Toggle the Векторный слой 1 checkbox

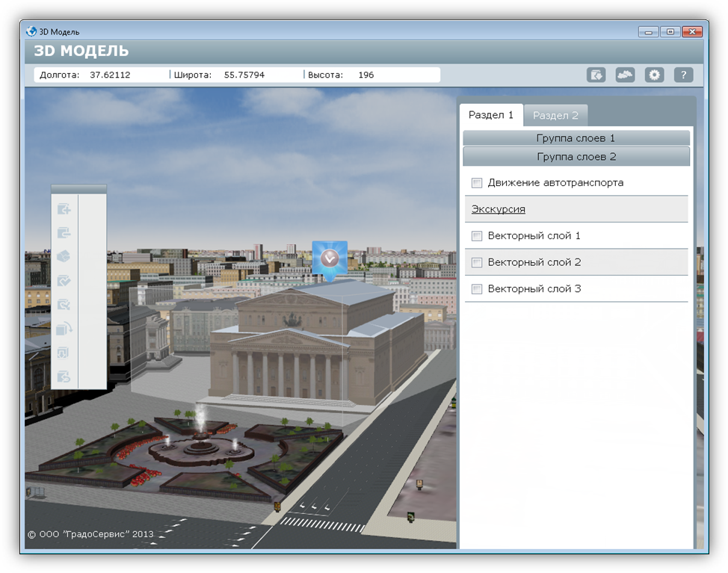(x=477, y=236)
